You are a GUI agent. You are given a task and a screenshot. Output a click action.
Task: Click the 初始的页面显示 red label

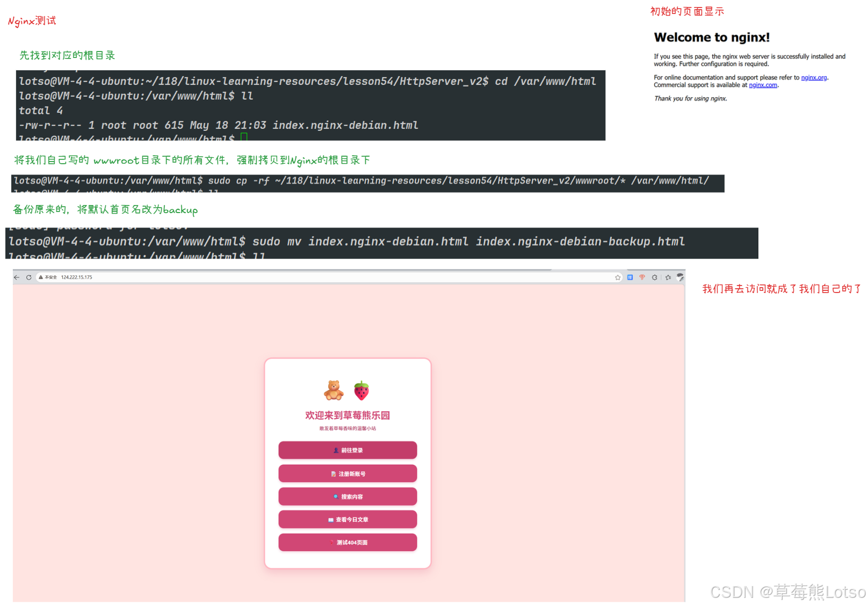coord(687,11)
